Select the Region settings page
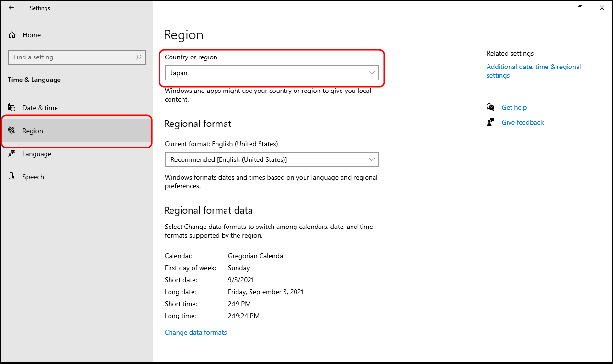 77,131
